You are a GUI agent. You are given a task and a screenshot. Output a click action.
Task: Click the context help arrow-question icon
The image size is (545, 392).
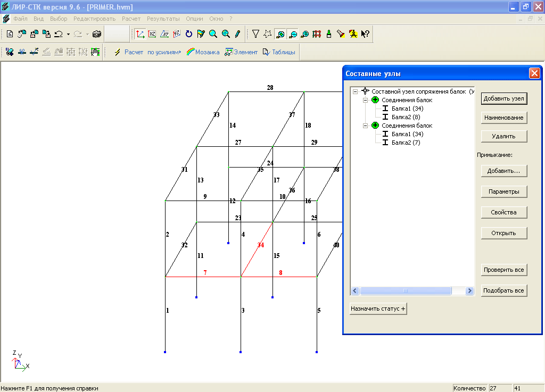[x=365, y=34]
